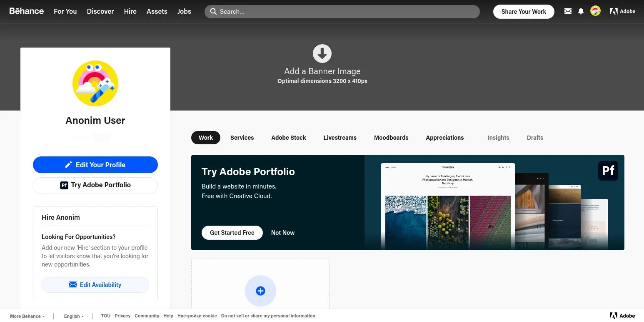Open the Privacy footer link

pos(122,316)
